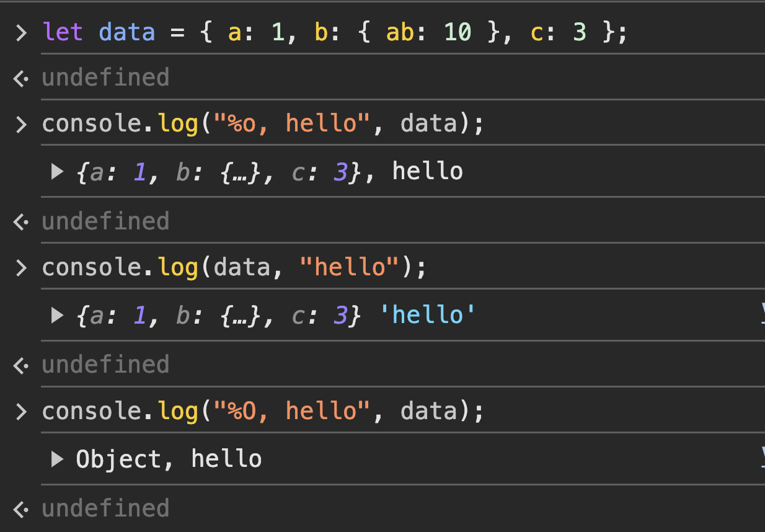Expand the object logged before ', hello'
765x532 pixels.
[58, 172]
